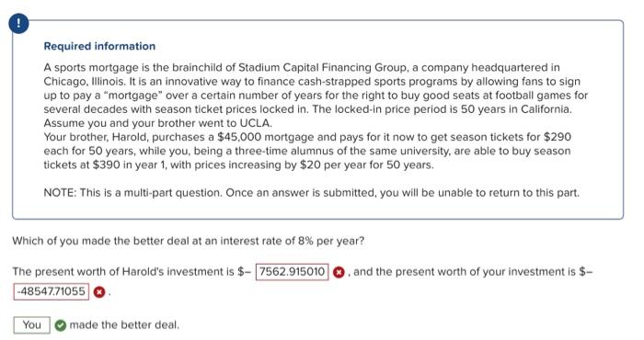Click the '$290' season ticket price
Screen dimensions: 644x340
(558, 137)
